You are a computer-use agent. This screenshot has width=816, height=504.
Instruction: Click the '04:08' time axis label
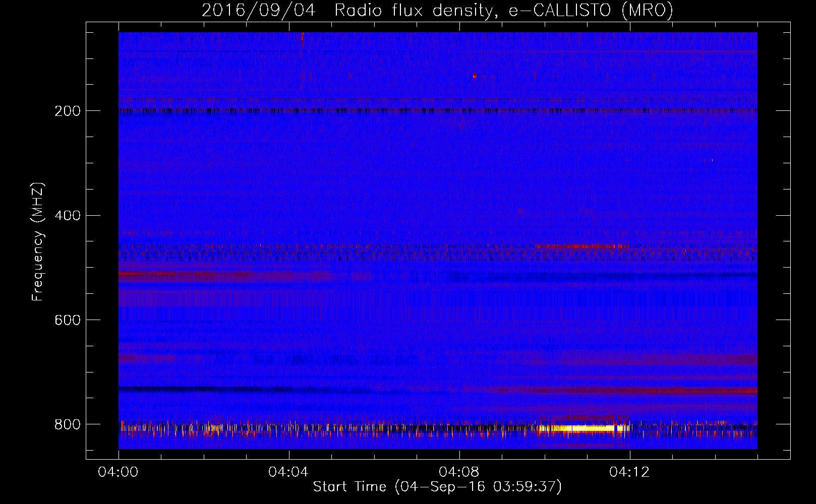459,472
